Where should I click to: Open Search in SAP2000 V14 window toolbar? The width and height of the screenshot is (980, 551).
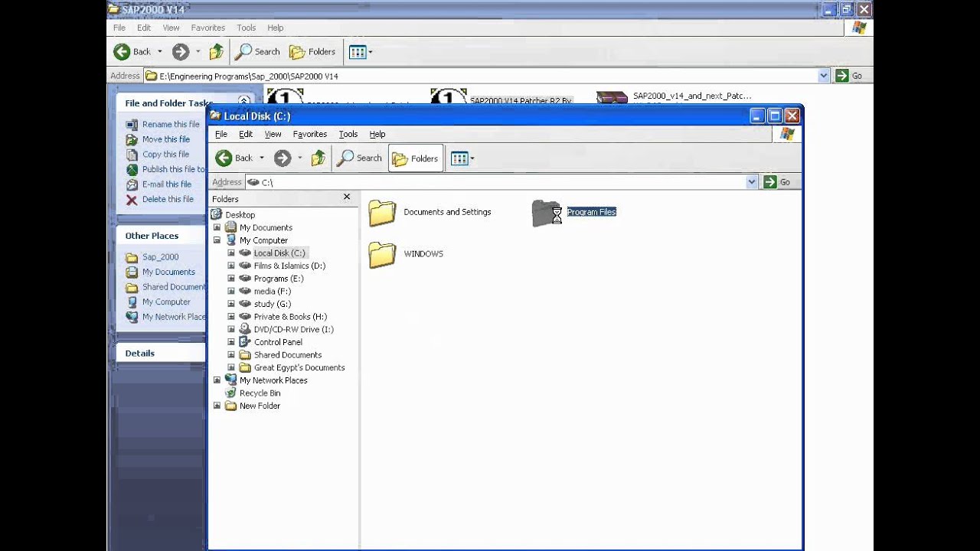(258, 52)
